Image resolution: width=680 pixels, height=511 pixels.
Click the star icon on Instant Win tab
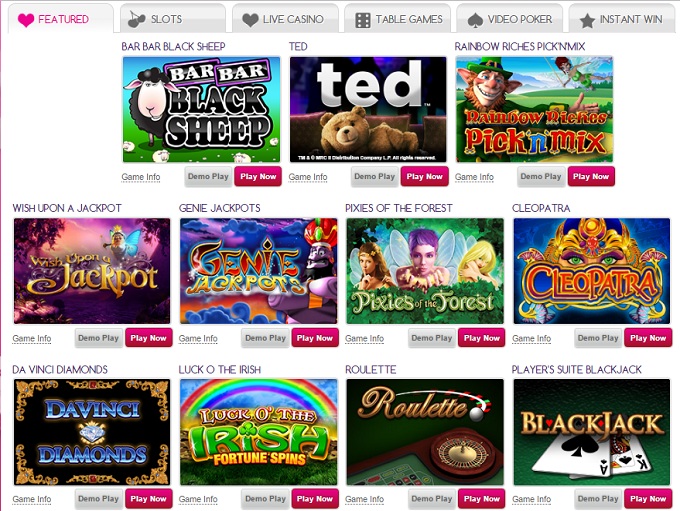[x=587, y=20]
